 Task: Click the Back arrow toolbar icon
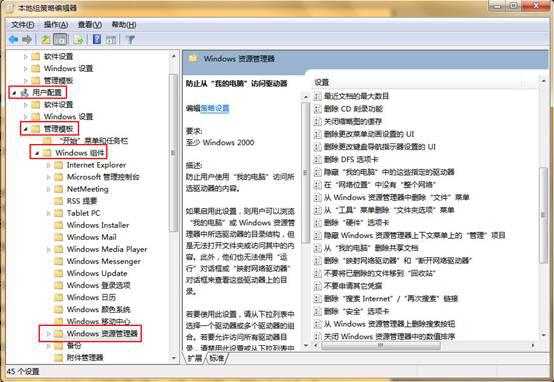[x=13, y=40]
